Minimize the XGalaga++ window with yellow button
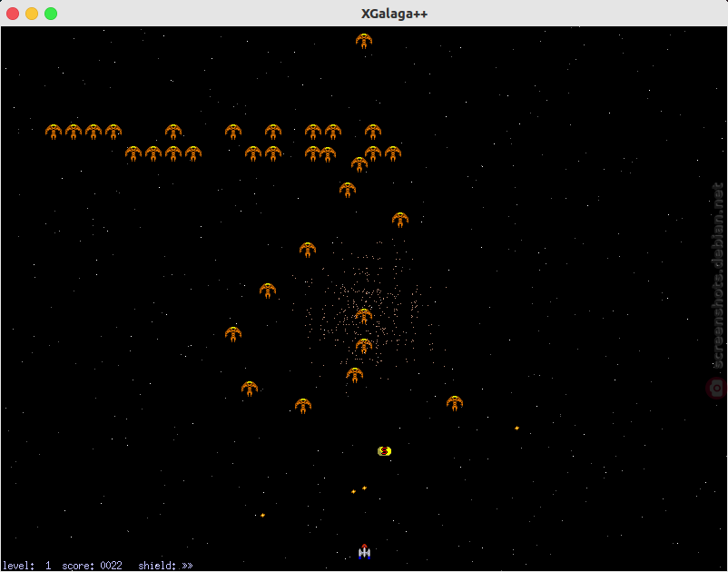 click(x=32, y=14)
